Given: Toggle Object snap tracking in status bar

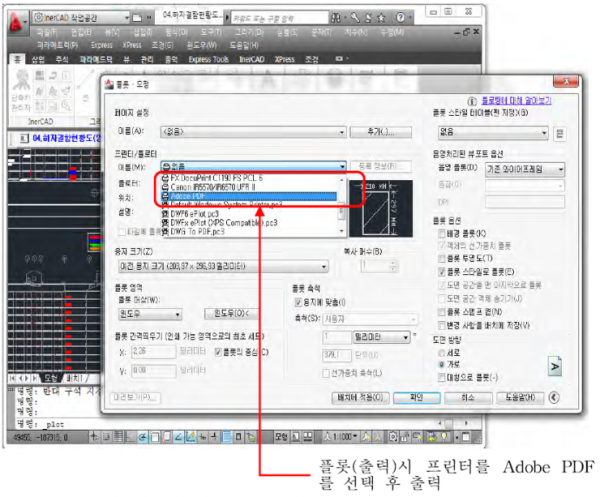Looking at the screenshot, I should [x=178, y=437].
